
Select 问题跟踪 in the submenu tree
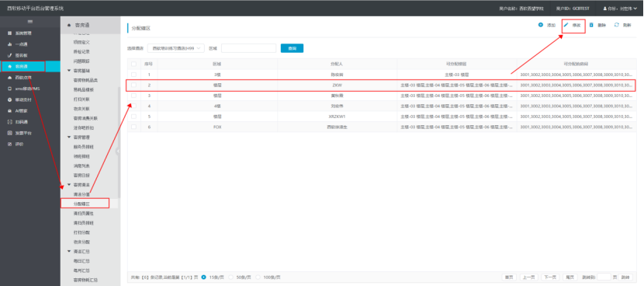81,61
